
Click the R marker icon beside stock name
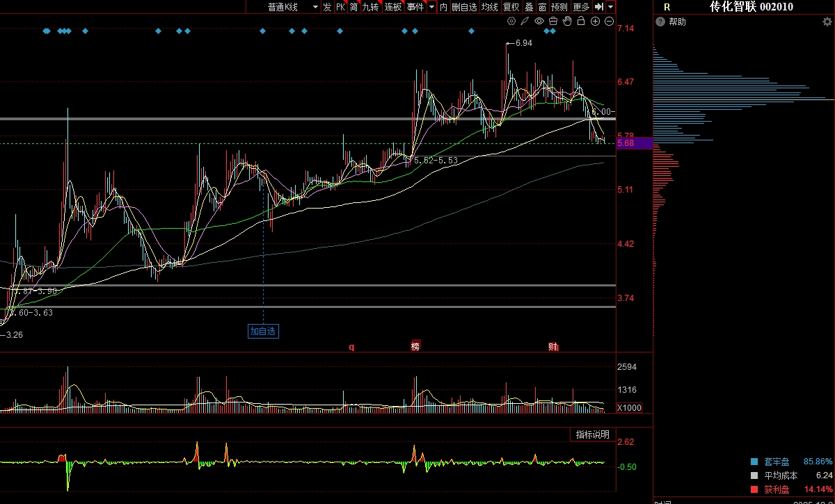(x=667, y=7)
